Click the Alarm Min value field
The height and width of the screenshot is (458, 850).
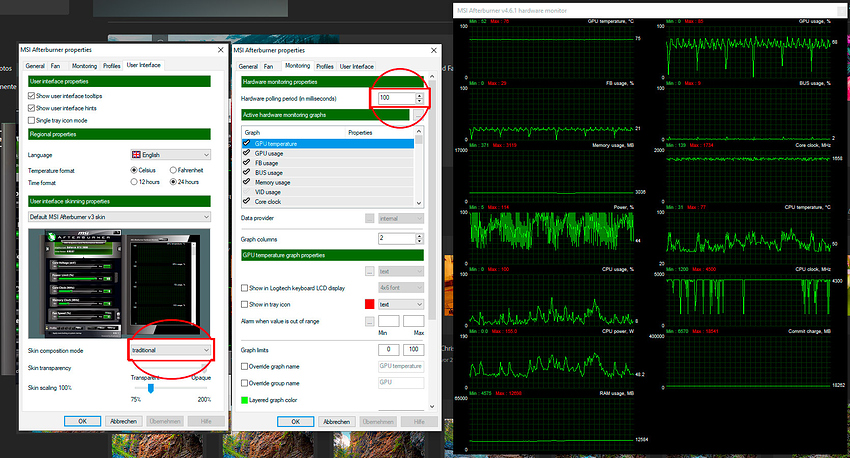coord(389,321)
